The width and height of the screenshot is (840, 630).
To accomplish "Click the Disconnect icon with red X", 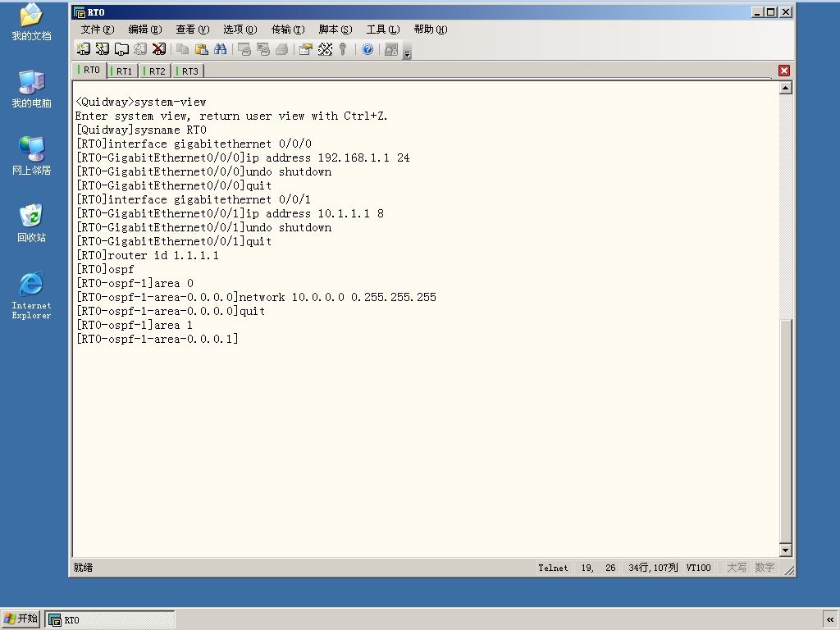I will [158, 49].
